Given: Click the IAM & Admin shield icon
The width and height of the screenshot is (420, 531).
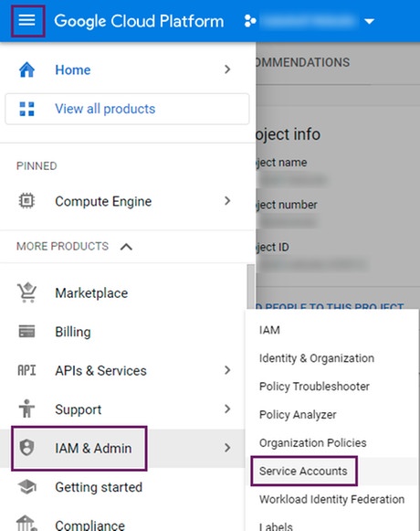Looking at the screenshot, I should [x=26, y=448].
